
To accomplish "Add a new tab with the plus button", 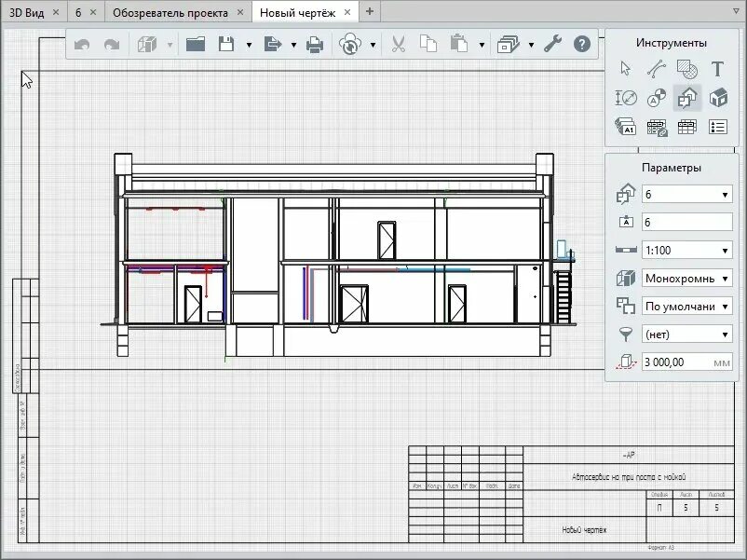I will 370,12.
